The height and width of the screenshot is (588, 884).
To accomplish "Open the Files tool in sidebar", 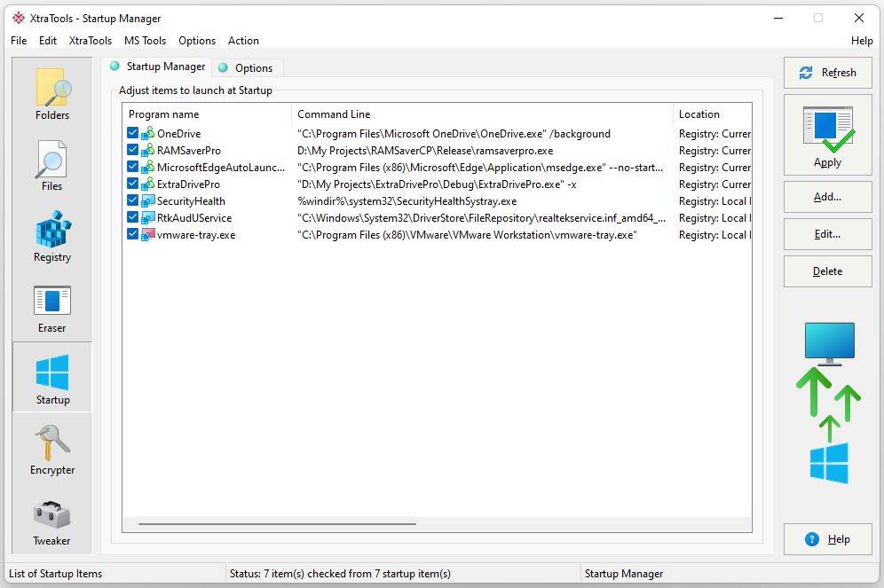I will tap(52, 165).
